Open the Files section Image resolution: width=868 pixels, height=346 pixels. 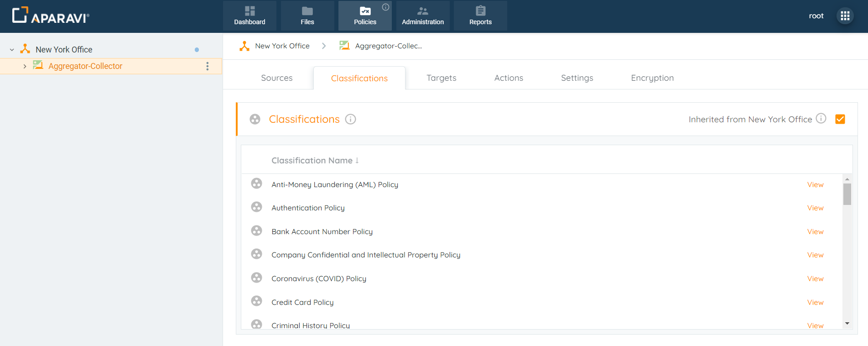point(307,16)
